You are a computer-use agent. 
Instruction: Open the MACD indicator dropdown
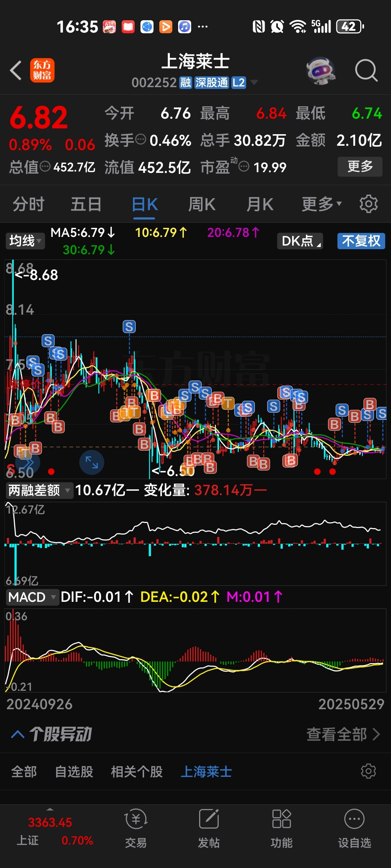point(32,597)
